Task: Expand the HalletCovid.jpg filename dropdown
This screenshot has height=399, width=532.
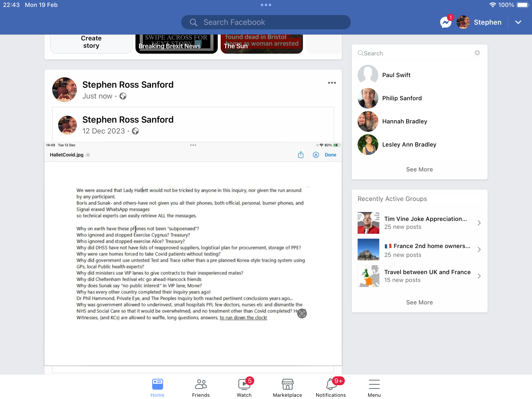Action: 88,155
